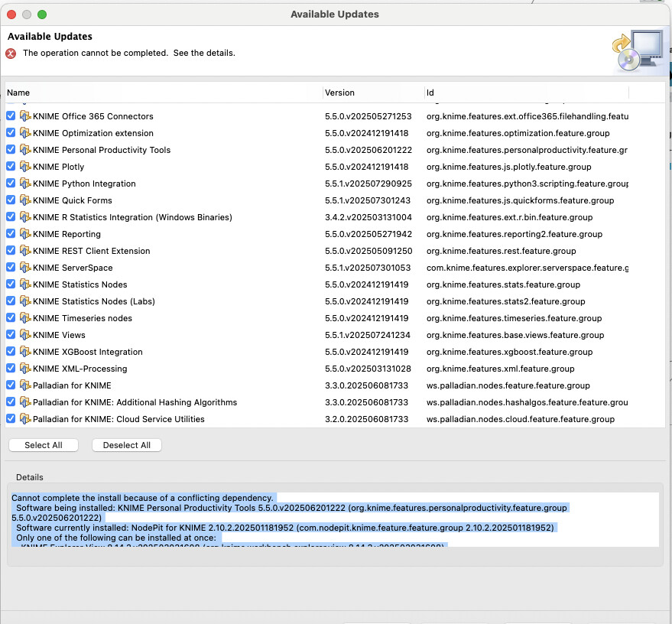Viewport: 672px width, 624px height.
Task: Click the Deselect All button
Action: [127, 445]
